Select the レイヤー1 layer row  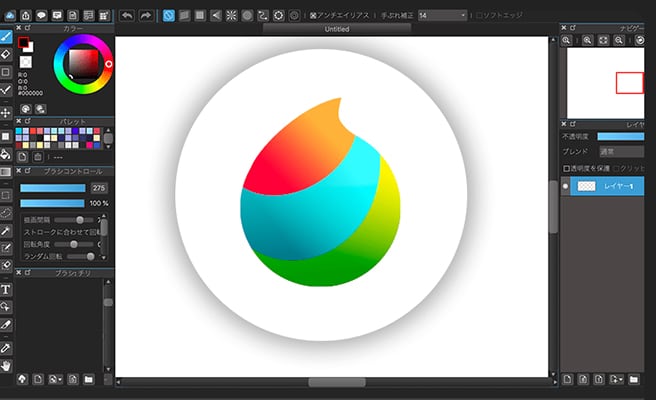[607, 186]
